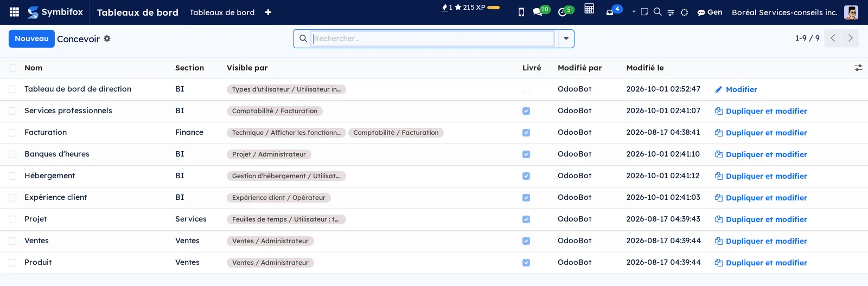Toggle Livré checkbox for Services professionnels
Screen dimensions: 868x286
[526, 111]
